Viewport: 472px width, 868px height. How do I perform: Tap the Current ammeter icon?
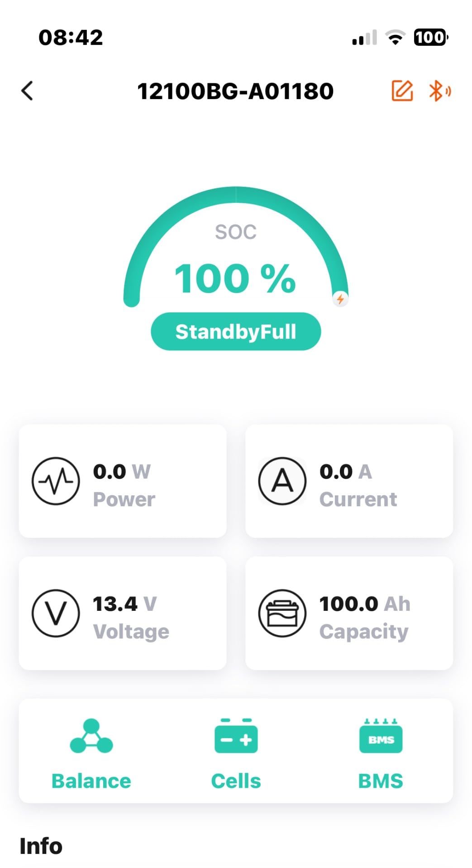[x=282, y=481]
